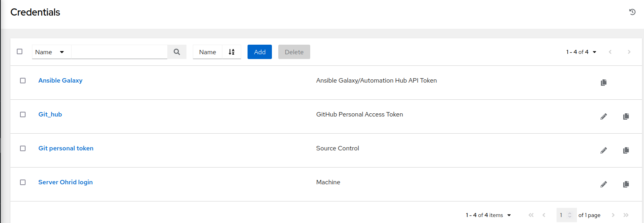Jump to first page in bottom pagination
The image size is (644, 223).
(x=531, y=215)
